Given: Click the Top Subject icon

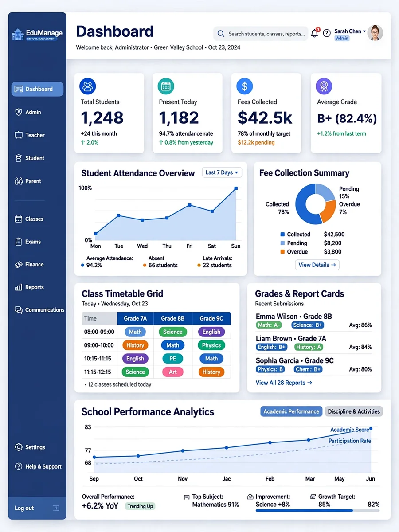Looking at the screenshot, I should 187,497.
